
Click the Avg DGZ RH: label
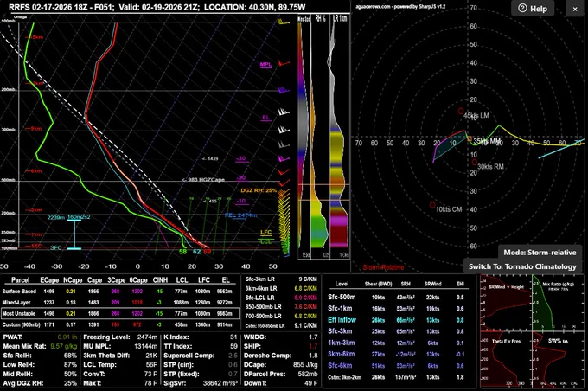[x=23, y=383]
